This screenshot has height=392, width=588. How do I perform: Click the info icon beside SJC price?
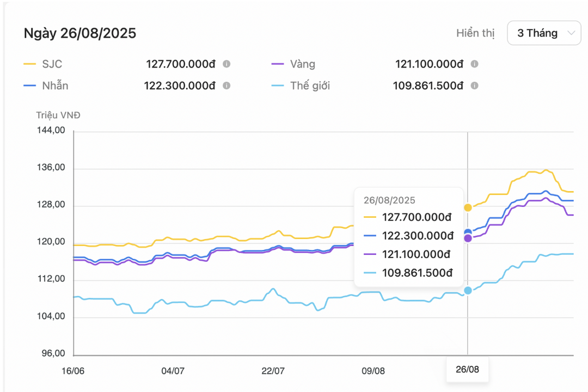click(x=226, y=64)
